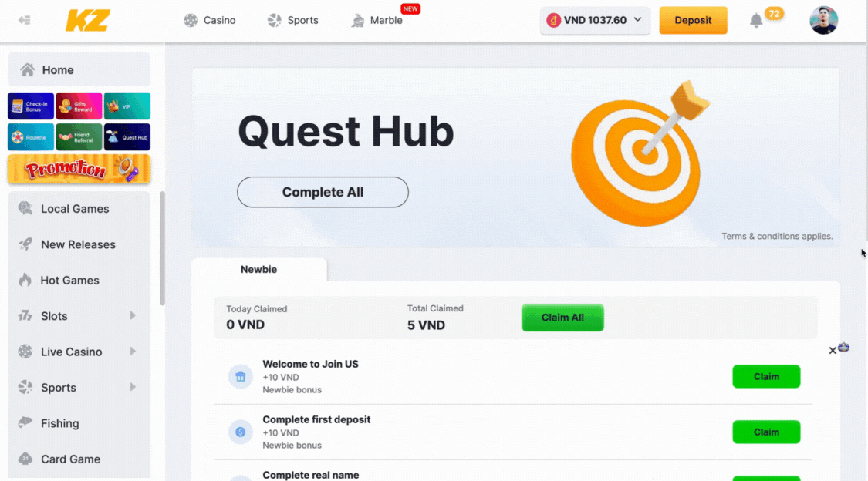The width and height of the screenshot is (868, 481).
Task: Open the VIP crown tile
Action: click(x=127, y=106)
